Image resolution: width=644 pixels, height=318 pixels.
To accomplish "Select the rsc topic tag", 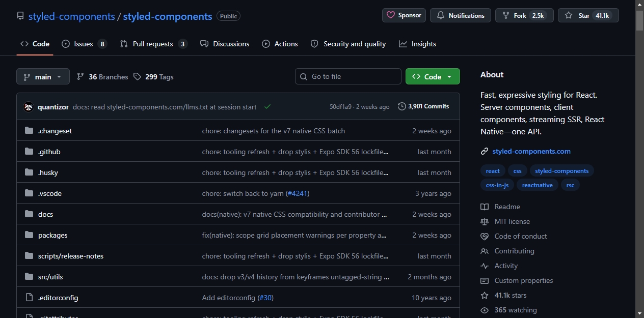I will coord(570,185).
